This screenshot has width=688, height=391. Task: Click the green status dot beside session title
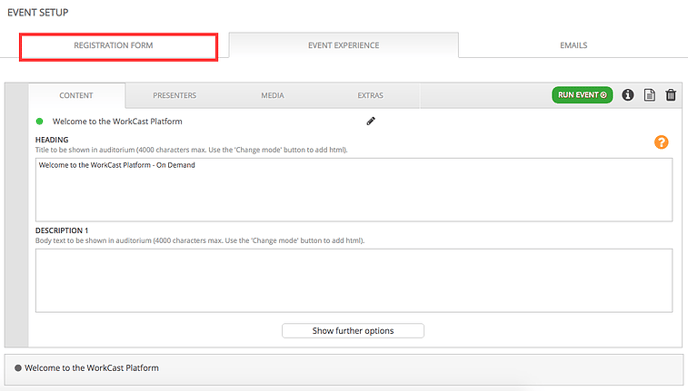click(x=39, y=122)
